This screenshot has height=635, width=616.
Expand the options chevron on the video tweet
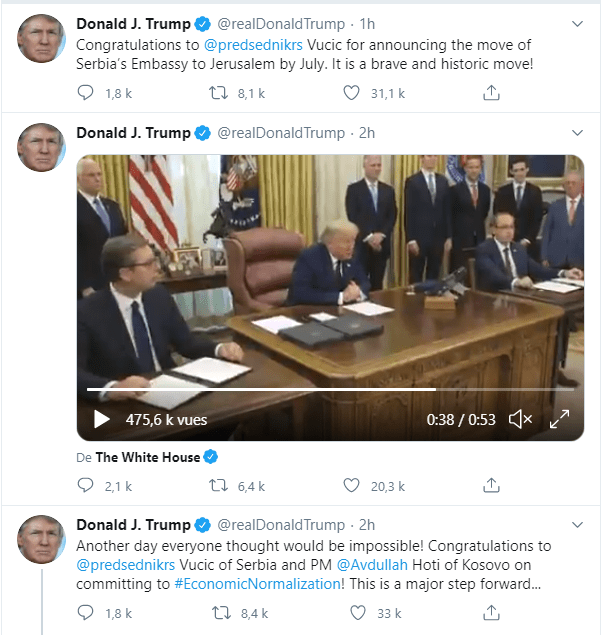pos(577,132)
